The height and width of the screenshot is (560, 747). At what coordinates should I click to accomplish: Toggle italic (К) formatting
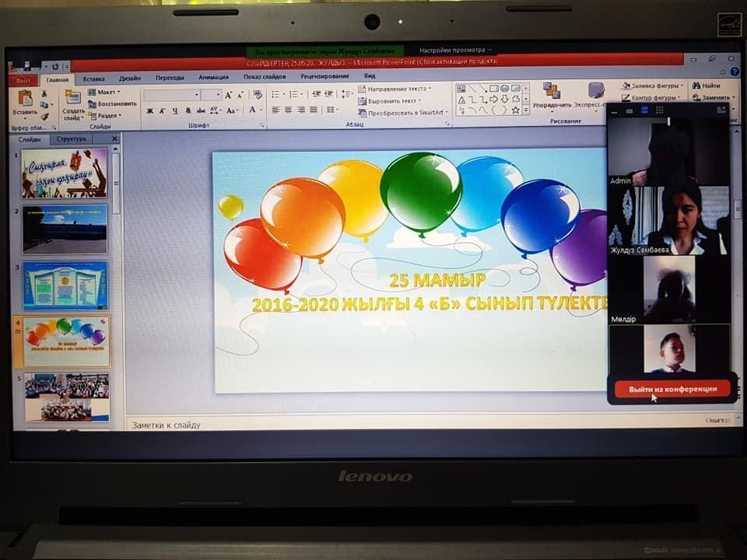162,110
